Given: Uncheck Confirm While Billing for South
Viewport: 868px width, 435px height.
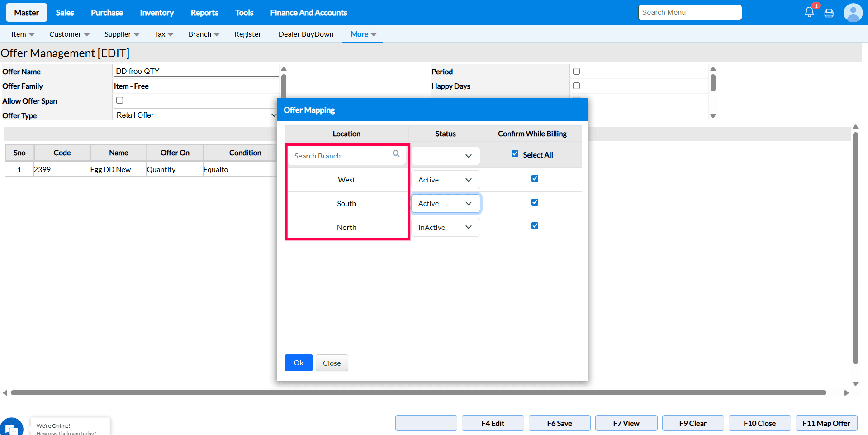Looking at the screenshot, I should tap(535, 202).
